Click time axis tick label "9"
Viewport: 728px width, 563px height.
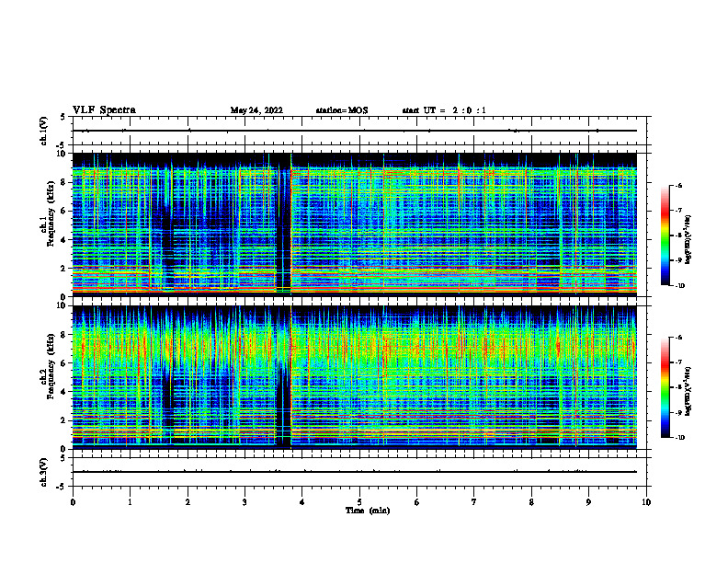coord(588,502)
